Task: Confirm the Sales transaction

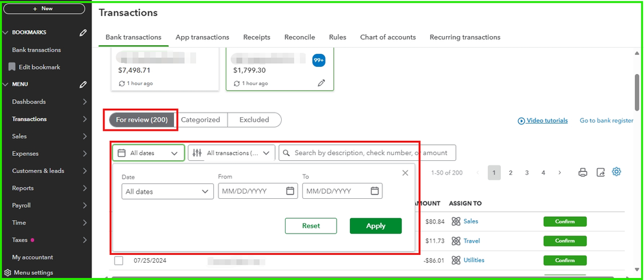Action: [x=565, y=222]
